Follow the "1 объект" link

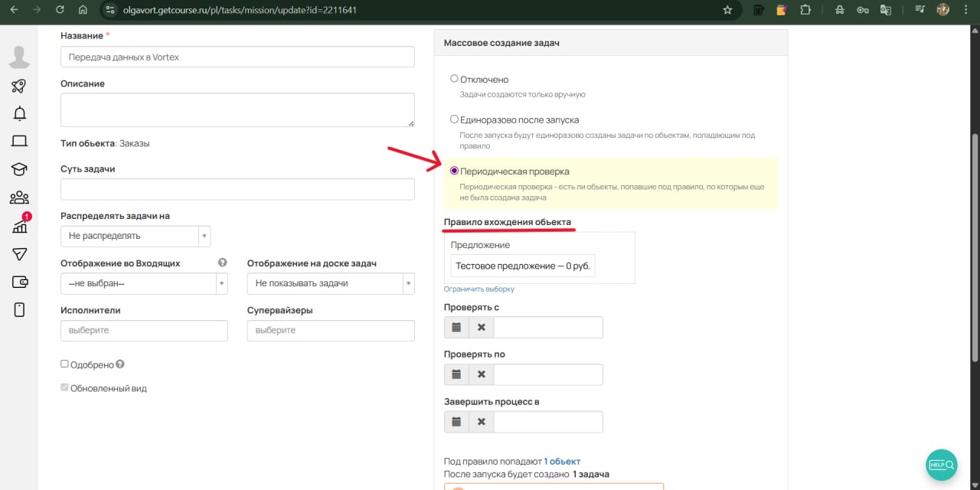coord(562,461)
